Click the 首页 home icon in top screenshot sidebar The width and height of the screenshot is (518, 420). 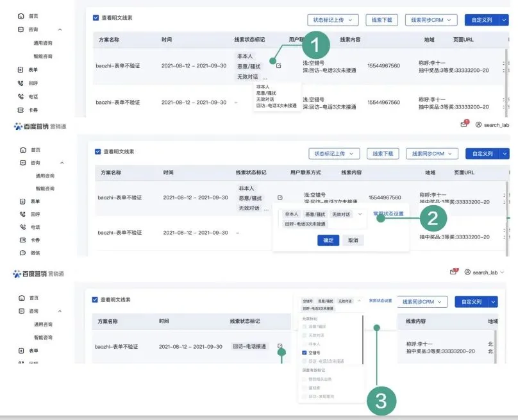[21, 16]
